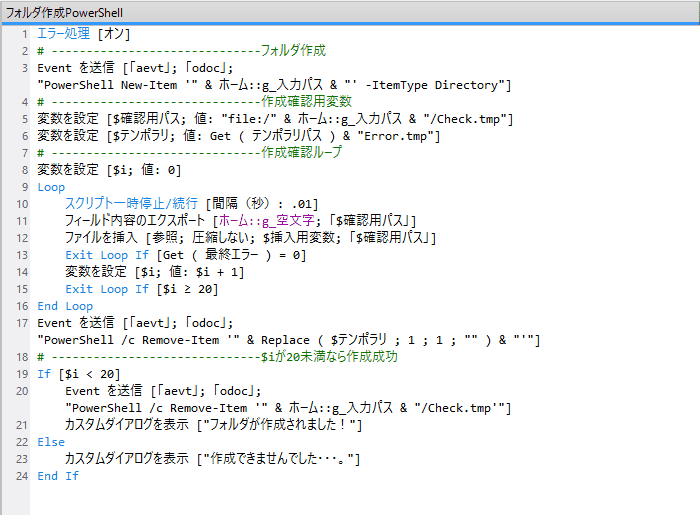This screenshot has width=700, height=515.
Task: Select Exit Loop If 最終エラー = 0
Action: click(x=186, y=255)
